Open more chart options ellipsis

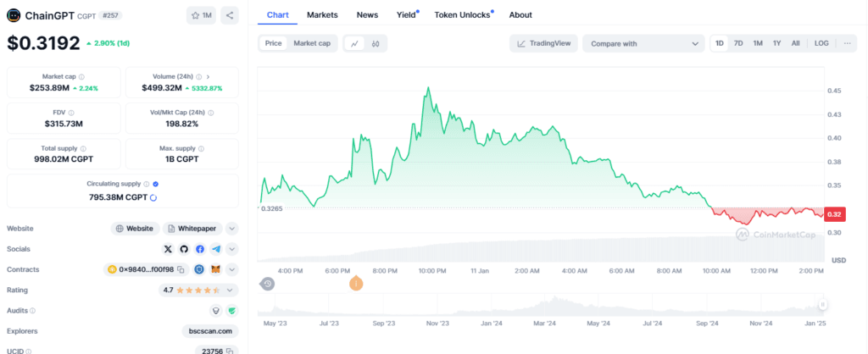point(847,43)
